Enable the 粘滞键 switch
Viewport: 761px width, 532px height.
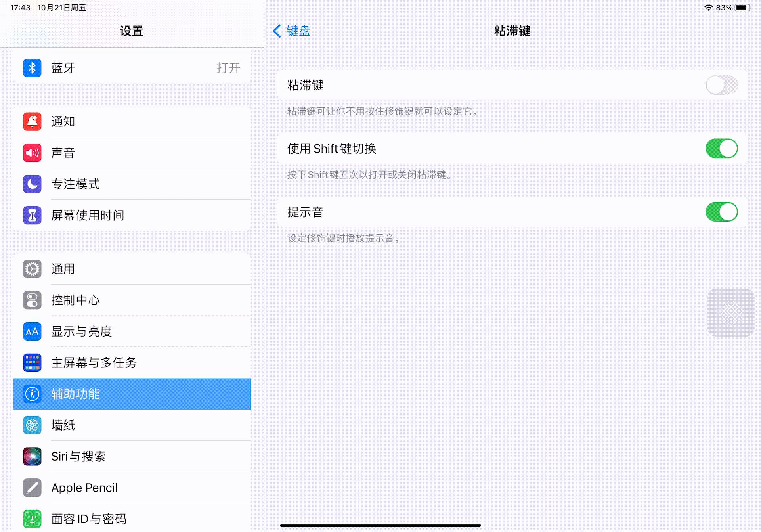[x=721, y=85]
